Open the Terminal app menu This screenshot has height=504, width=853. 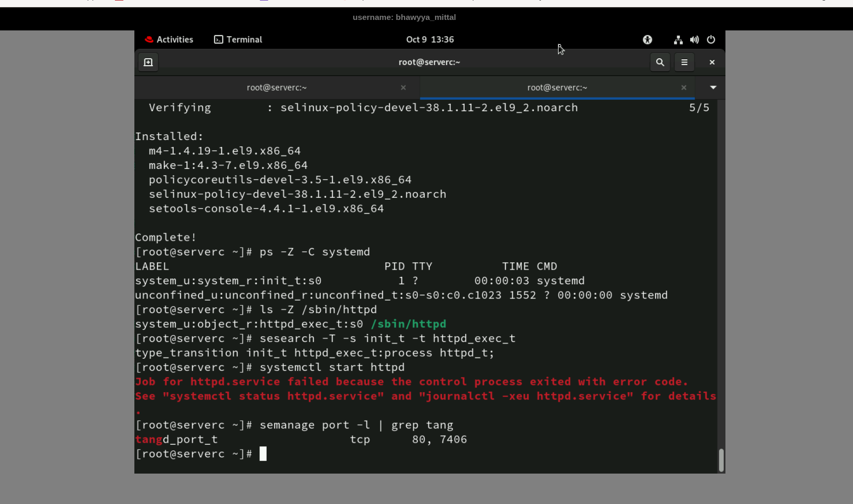pos(238,39)
